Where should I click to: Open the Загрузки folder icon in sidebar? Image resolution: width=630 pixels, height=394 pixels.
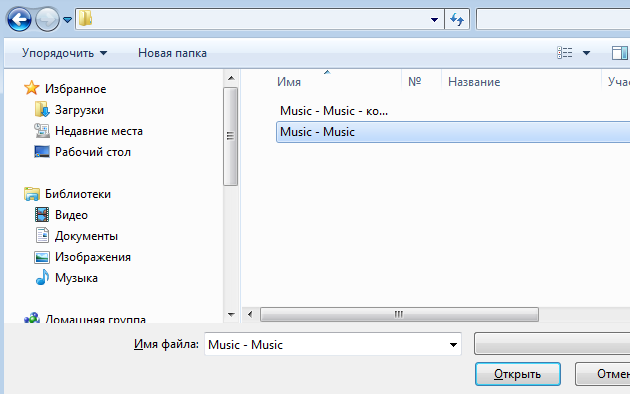[42, 110]
